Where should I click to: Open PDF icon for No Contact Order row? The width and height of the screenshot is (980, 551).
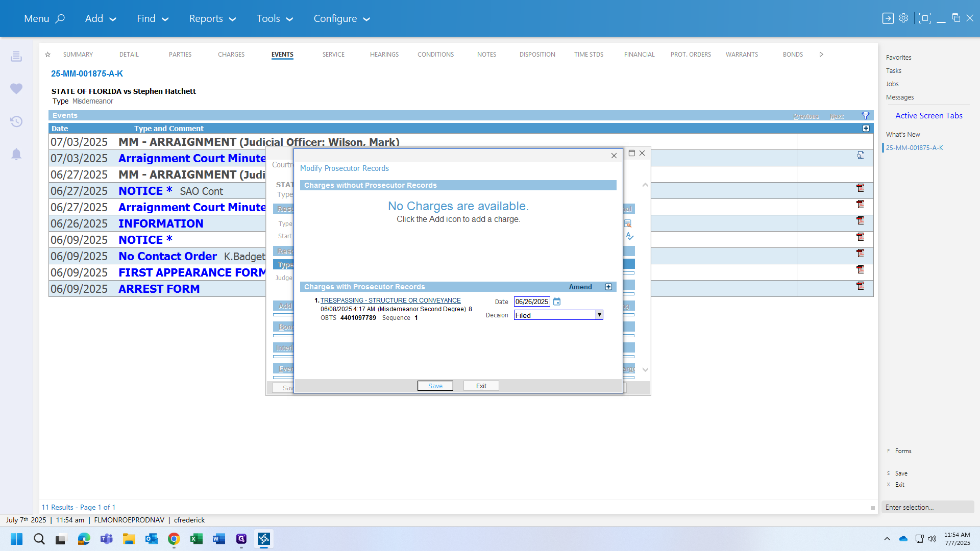click(860, 254)
